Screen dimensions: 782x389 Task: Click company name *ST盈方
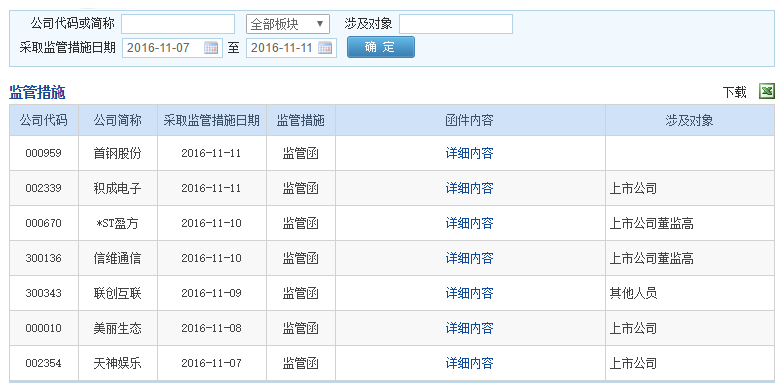[x=118, y=223]
